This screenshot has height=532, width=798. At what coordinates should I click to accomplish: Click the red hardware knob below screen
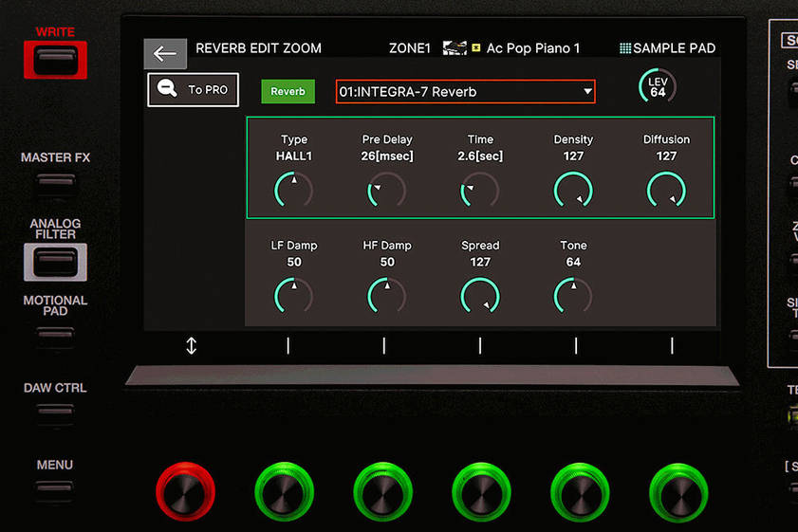click(185, 493)
